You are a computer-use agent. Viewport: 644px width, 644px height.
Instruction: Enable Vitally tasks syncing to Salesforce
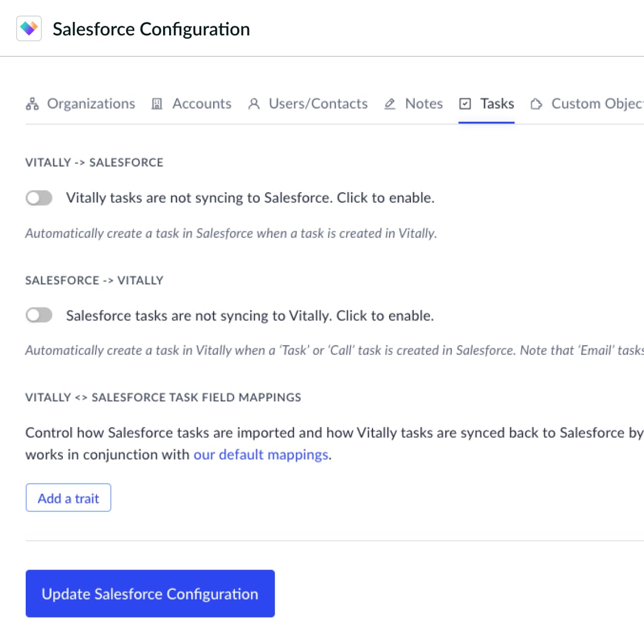point(39,198)
